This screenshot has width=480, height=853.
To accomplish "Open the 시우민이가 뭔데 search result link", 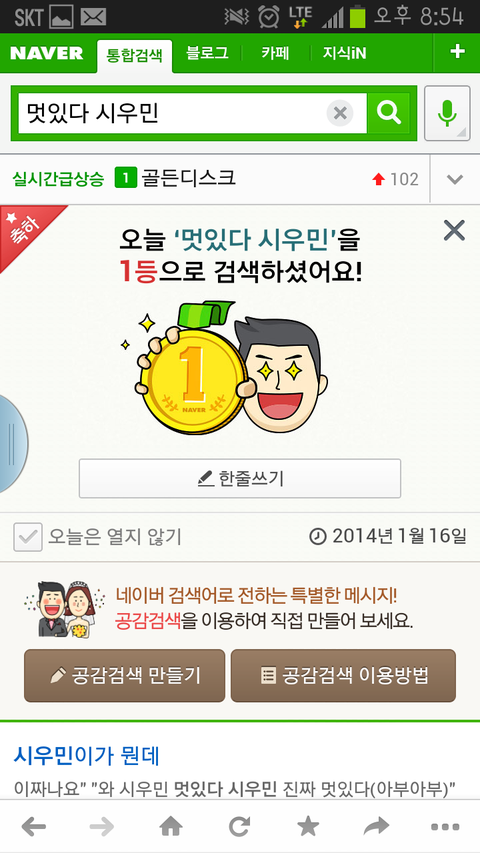I will pyautogui.click(x=87, y=756).
